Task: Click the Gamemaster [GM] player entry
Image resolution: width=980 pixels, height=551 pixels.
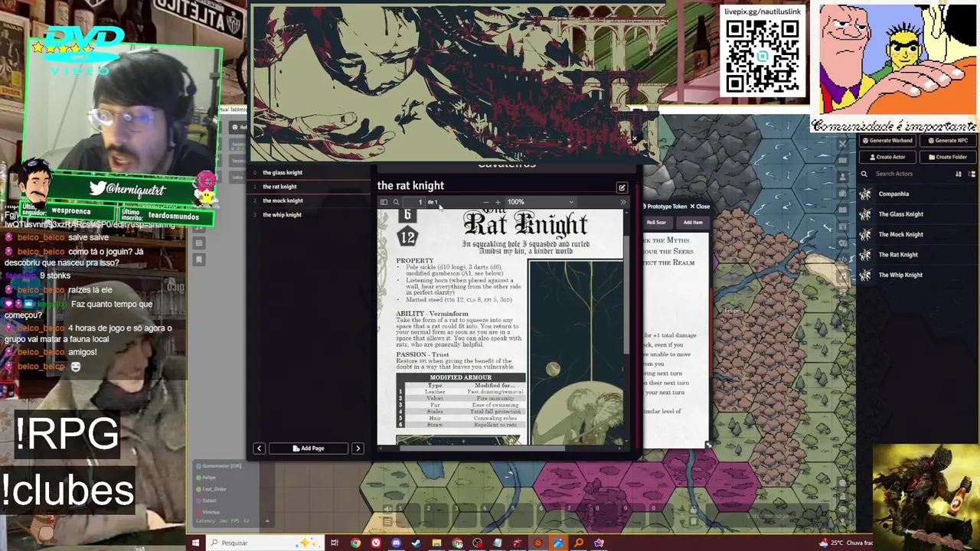Action: (218, 466)
